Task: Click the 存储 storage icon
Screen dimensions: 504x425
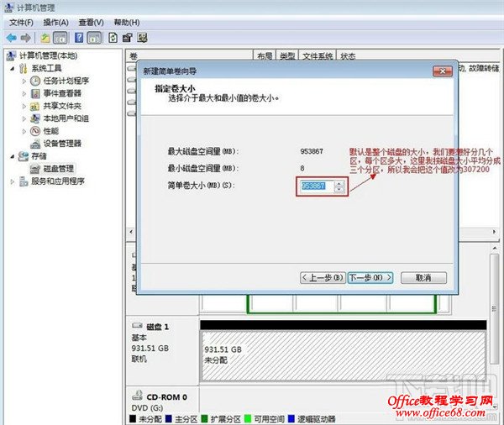Action: tap(24, 156)
